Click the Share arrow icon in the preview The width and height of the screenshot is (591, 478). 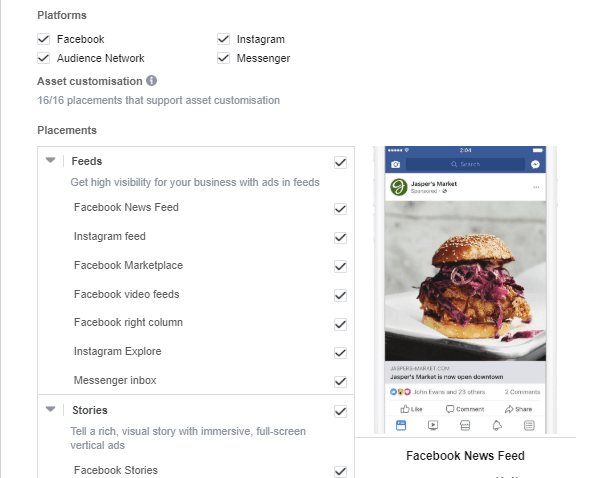tap(509, 409)
